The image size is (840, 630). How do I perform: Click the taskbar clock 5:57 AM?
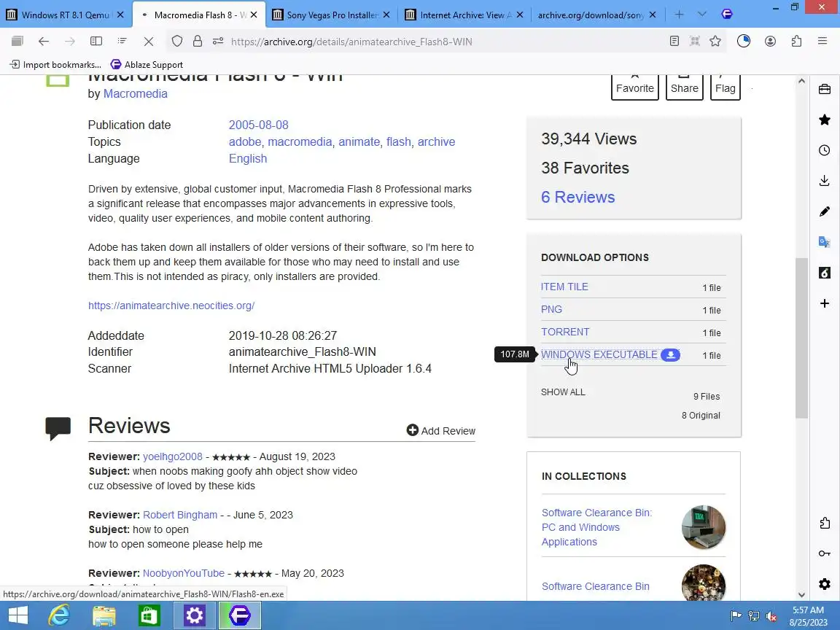(x=808, y=610)
